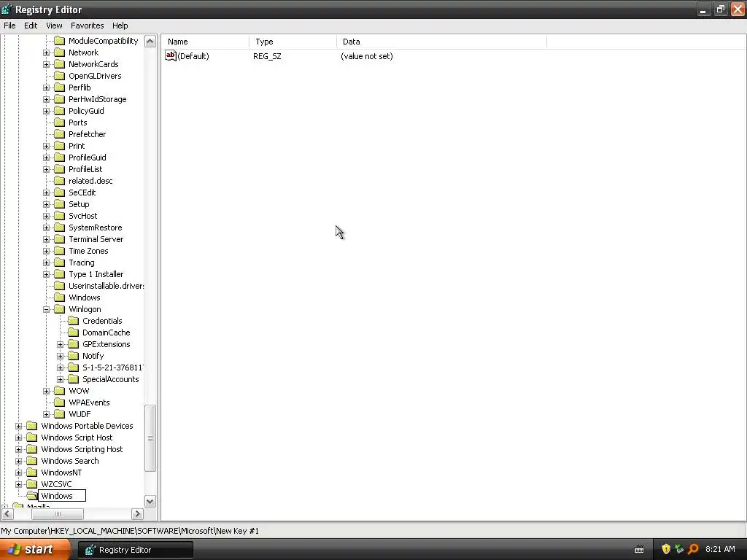Screen dimensions: 747x560
Task: Select the Print key
Action: [x=77, y=146]
